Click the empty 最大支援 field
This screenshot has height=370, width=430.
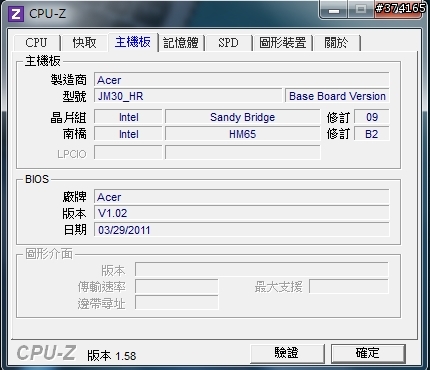pyautogui.click(x=349, y=286)
